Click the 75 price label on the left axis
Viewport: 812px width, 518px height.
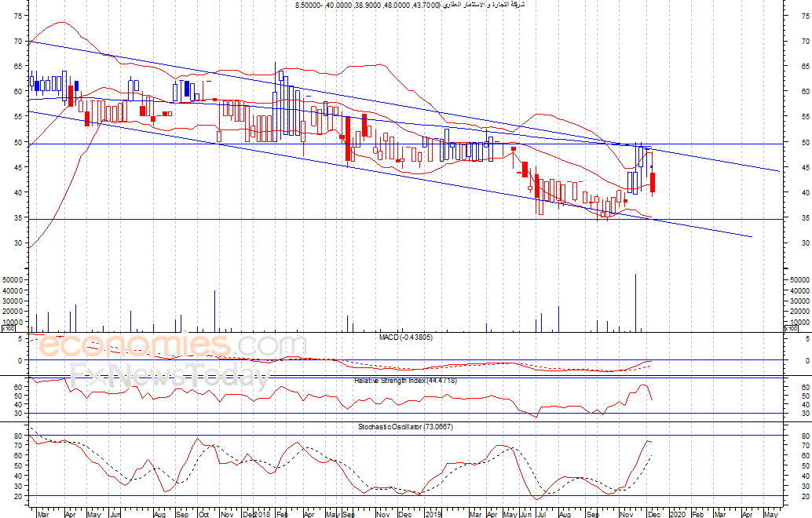click(18, 16)
